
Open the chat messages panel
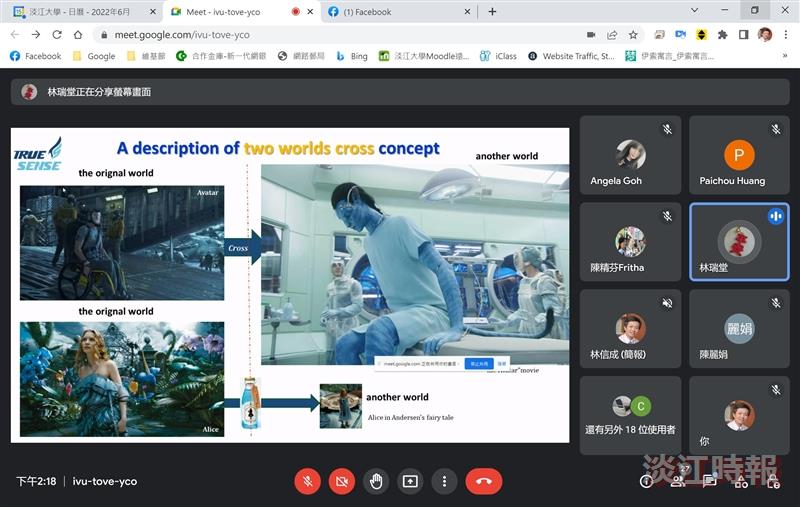pyautogui.click(x=710, y=481)
